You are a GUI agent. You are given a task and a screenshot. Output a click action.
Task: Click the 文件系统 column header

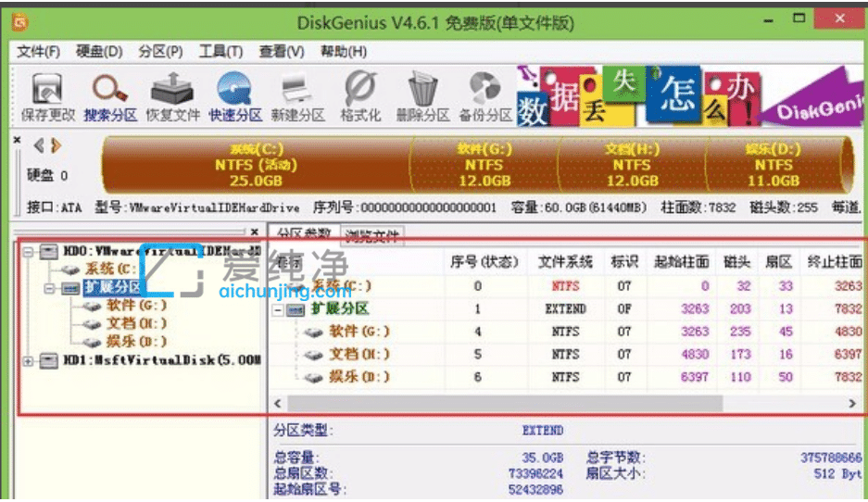coord(565,262)
